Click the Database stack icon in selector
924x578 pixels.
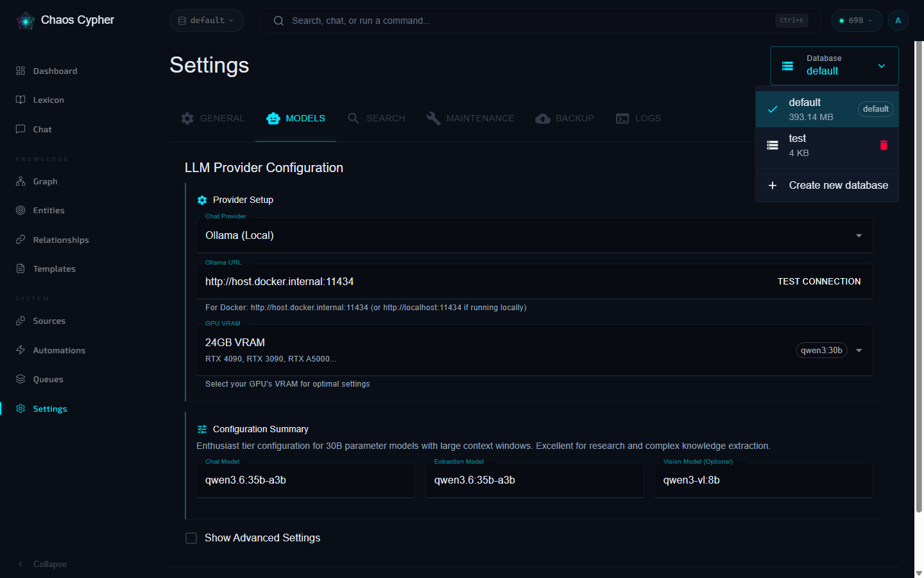click(787, 66)
